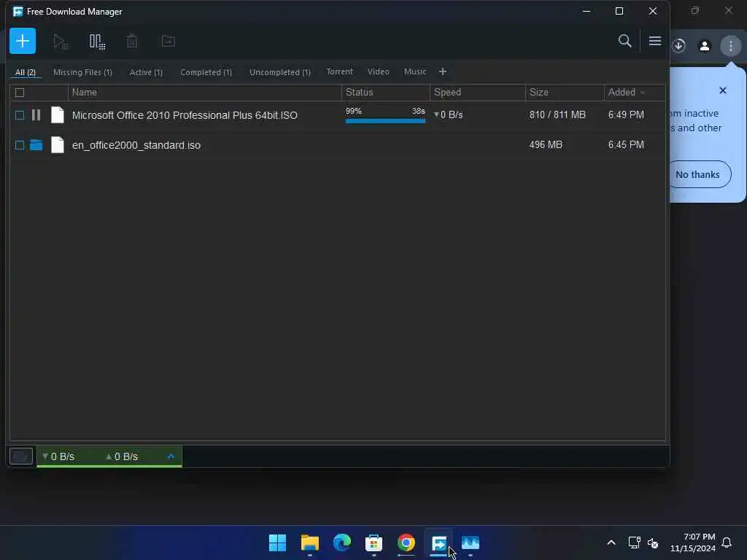Expand the speed panel chevron in status bar

click(x=171, y=456)
